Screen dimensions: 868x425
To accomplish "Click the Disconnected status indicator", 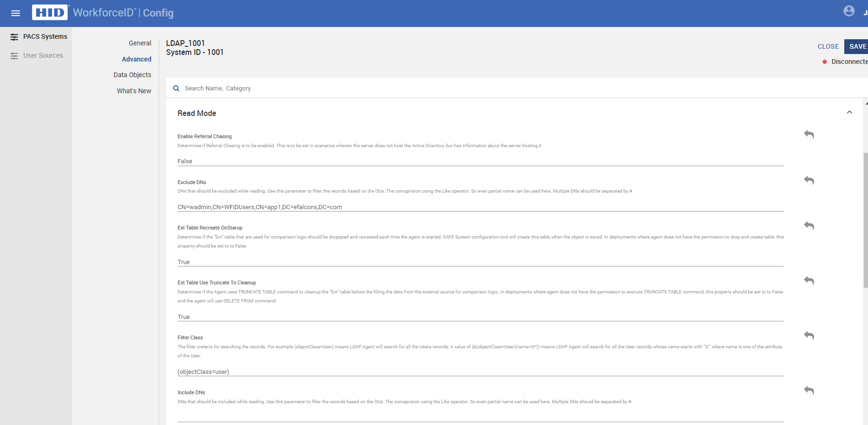I will 845,62.
